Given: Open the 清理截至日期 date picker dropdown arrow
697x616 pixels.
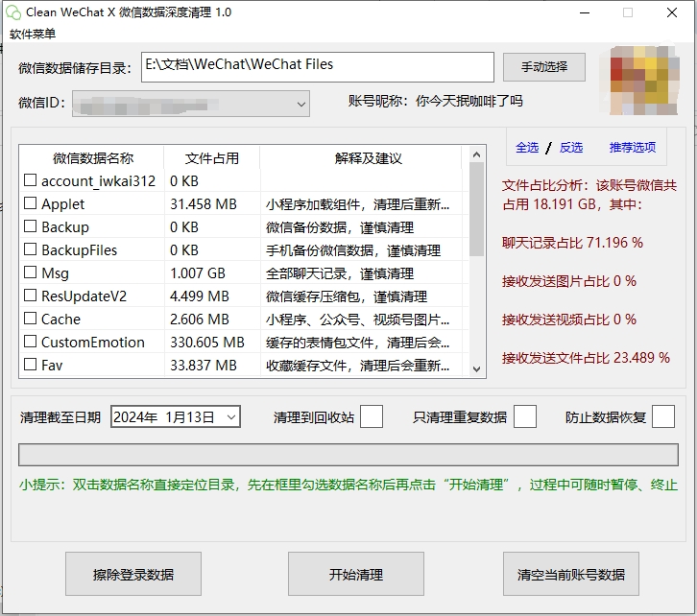Looking at the screenshot, I should click(x=231, y=417).
